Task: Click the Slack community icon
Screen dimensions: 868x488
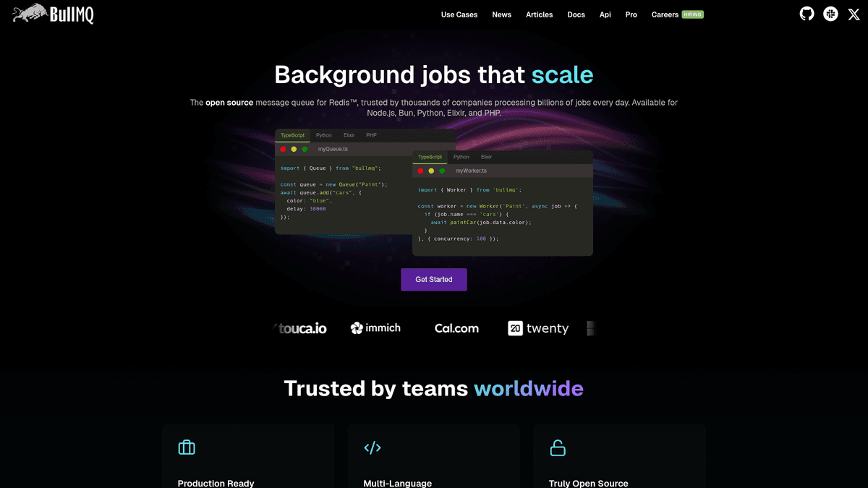Action: coord(830,14)
